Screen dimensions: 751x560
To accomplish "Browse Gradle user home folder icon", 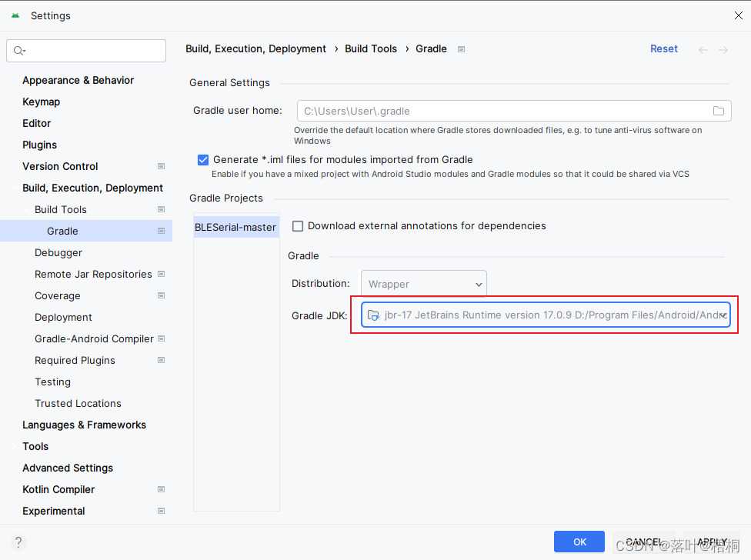I will tap(719, 111).
